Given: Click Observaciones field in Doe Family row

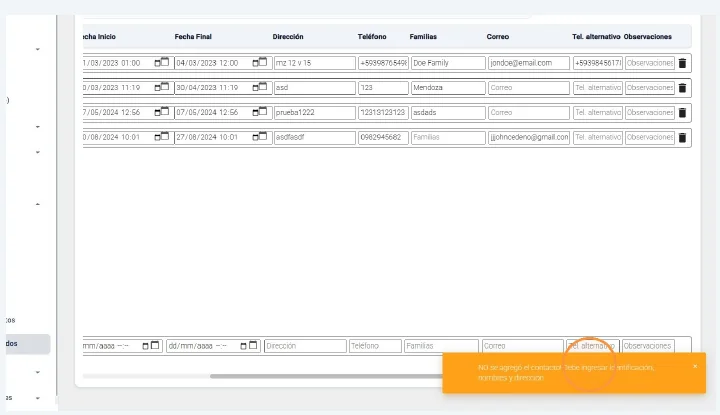Looking at the screenshot, I should click(x=650, y=63).
